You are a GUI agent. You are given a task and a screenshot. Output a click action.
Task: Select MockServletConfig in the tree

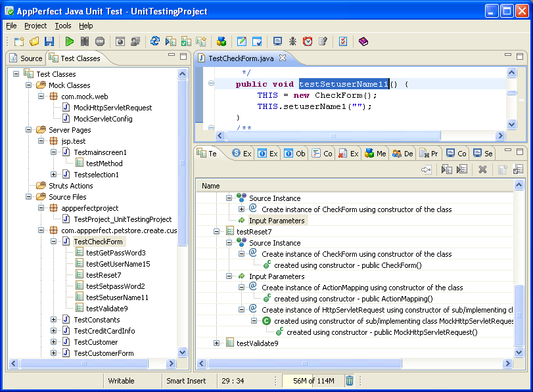tap(103, 119)
